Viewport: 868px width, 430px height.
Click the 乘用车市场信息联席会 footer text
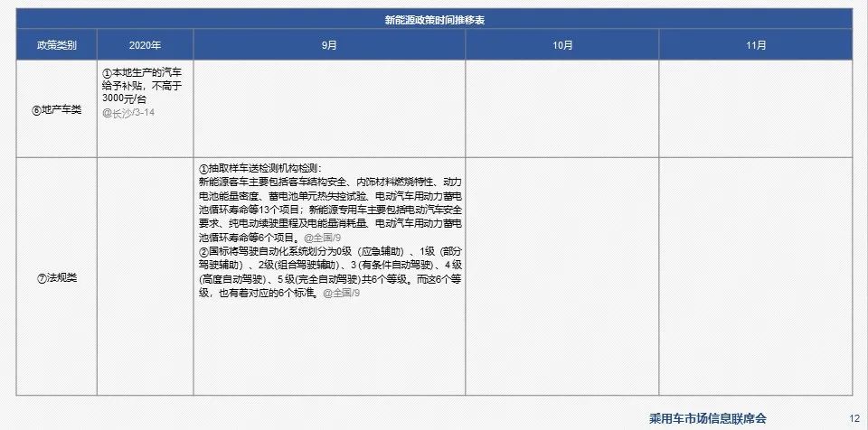pyautogui.click(x=707, y=417)
